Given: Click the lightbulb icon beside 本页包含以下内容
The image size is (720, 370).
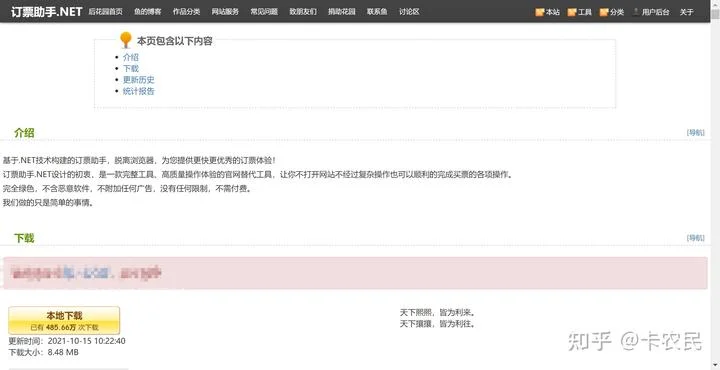Looking at the screenshot, I should click(x=125, y=40).
